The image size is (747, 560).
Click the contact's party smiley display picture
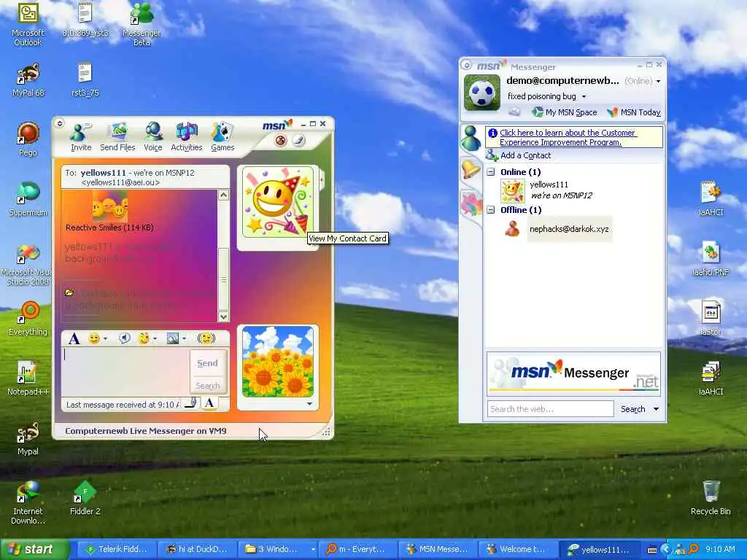[x=278, y=202]
